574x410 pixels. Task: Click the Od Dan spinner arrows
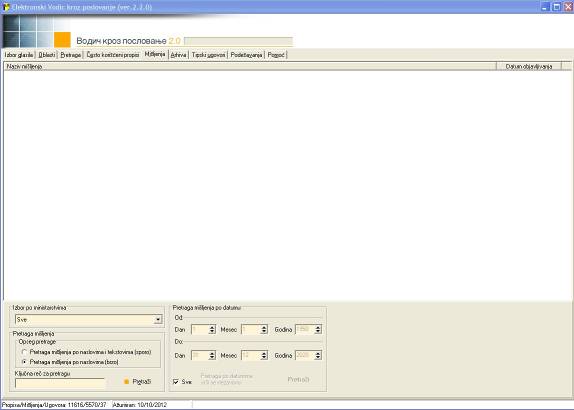point(212,329)
